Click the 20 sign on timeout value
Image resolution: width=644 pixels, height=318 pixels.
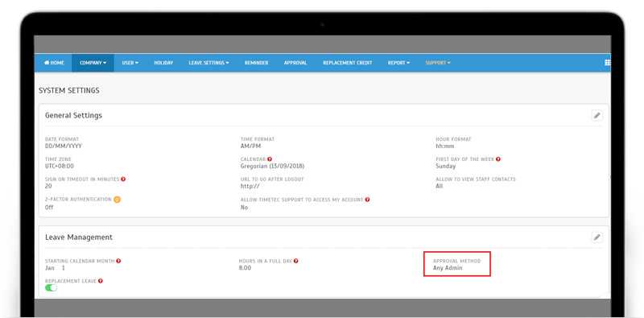[x=48, y=186]
